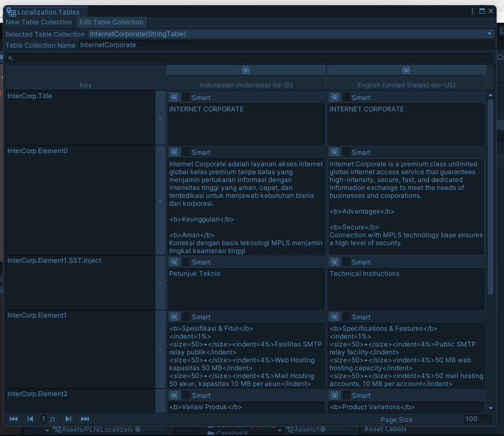Go to the next page of table entries
The width and height of the screenshot is (504, 436).
pos(68,419)
